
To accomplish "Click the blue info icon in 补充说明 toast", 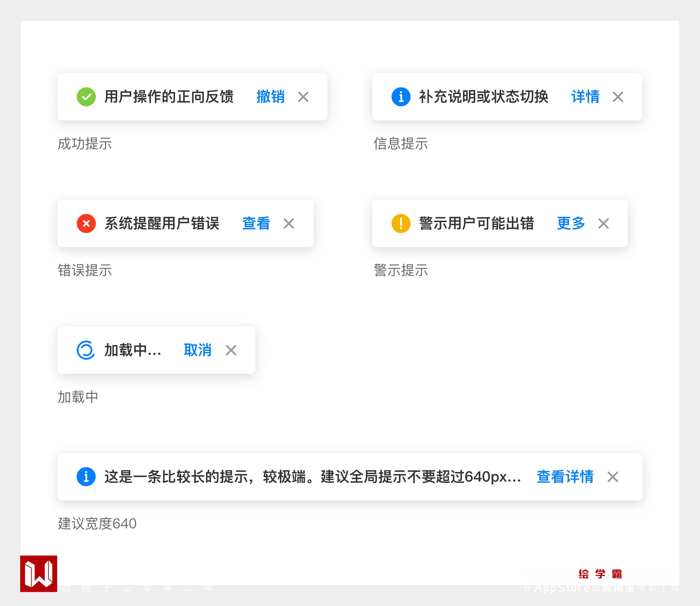I will click(x=401, y=97).
